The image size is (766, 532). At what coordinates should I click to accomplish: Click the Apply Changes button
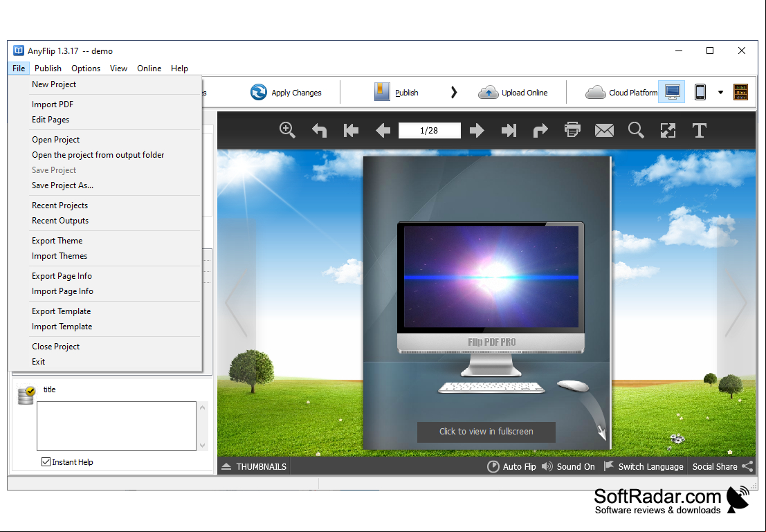click(286, 92)
